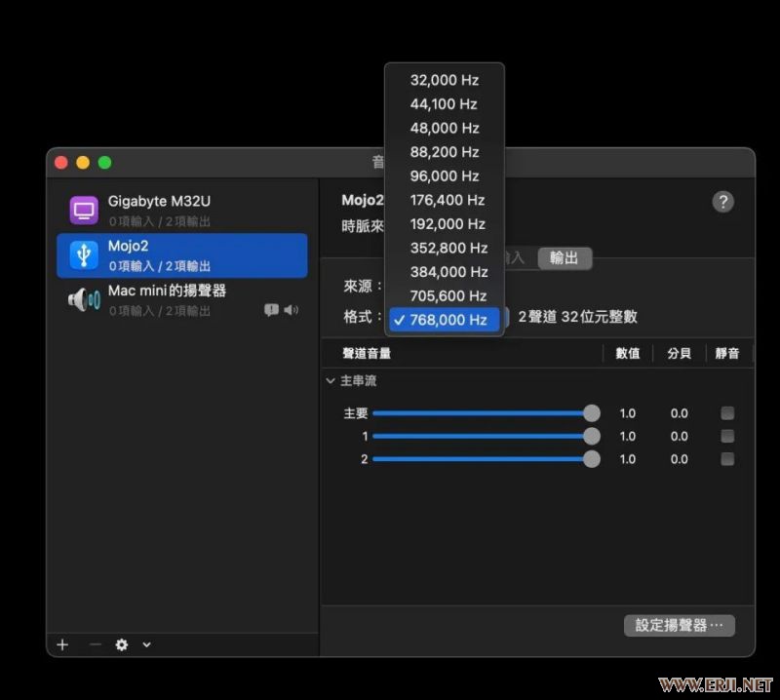Click the minus icon to remove device

[x=95, y=644]
